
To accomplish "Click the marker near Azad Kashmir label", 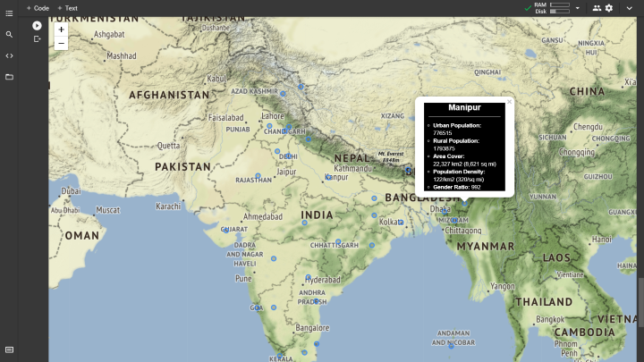I will 283,94.
